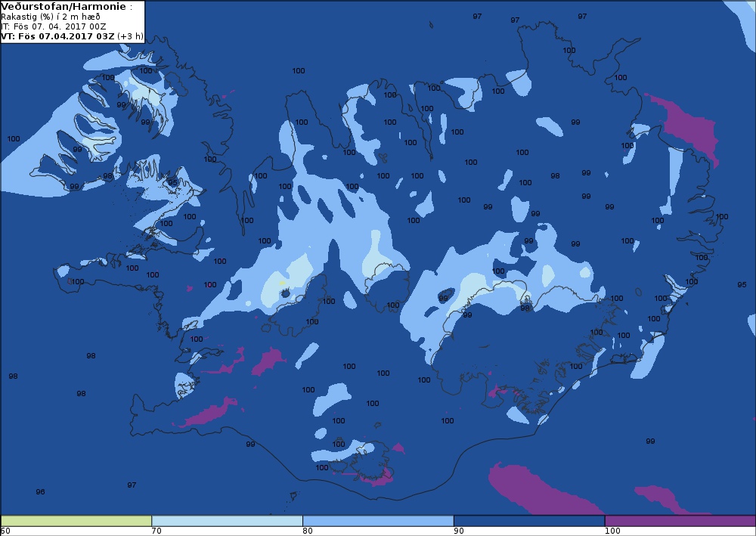Click the "70" label under the color scale
This screenshot has width=756, height=536.
(x=156, y=531)
